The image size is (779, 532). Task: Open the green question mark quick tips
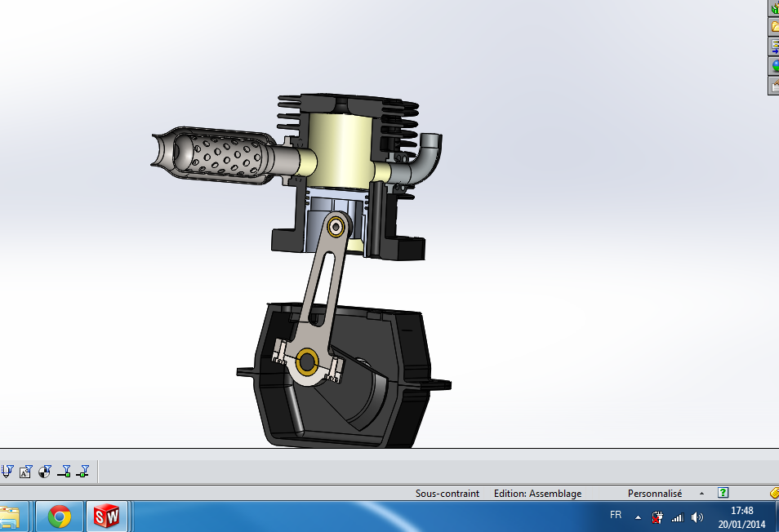coord(723,493)
